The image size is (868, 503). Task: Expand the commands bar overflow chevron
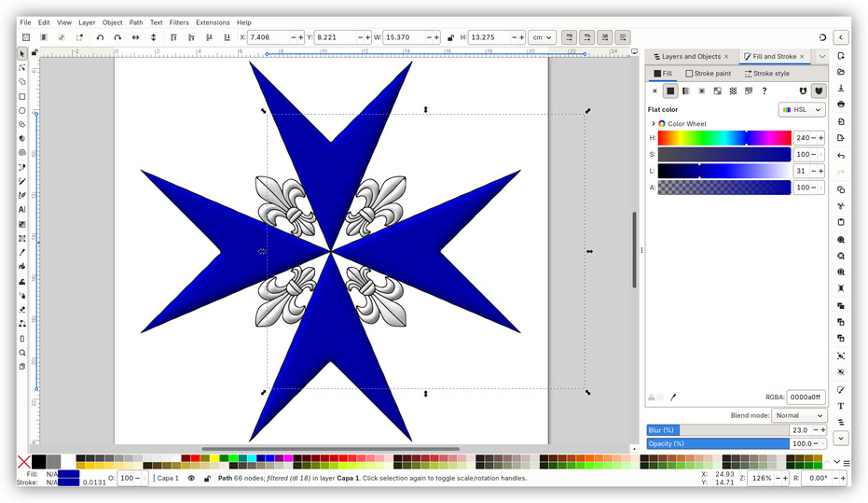pyautogui.click(x=841, y=439)
